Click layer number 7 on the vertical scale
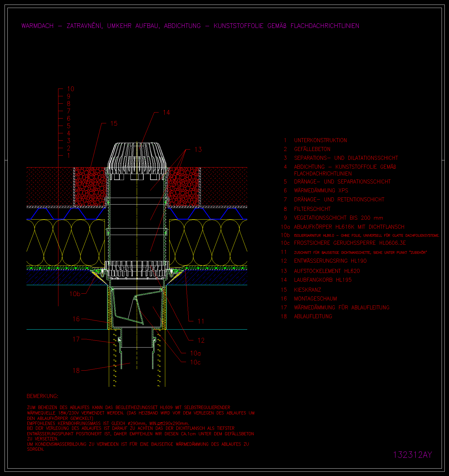 [69, 111]
